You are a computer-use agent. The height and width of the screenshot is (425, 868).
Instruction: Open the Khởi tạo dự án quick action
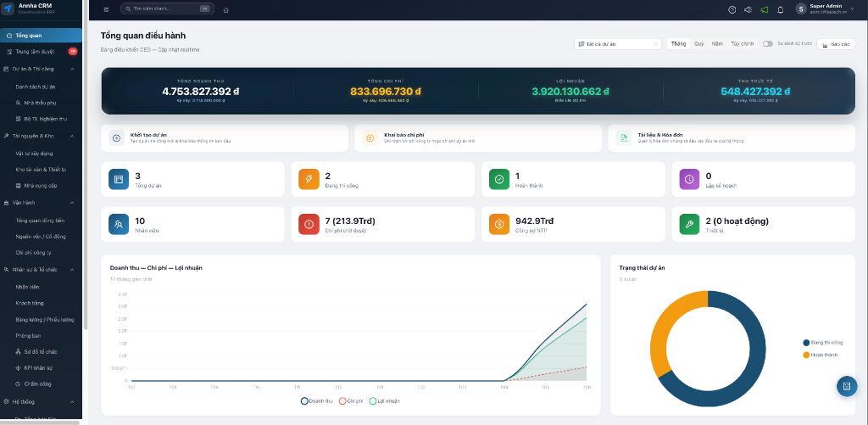[225, 138]
